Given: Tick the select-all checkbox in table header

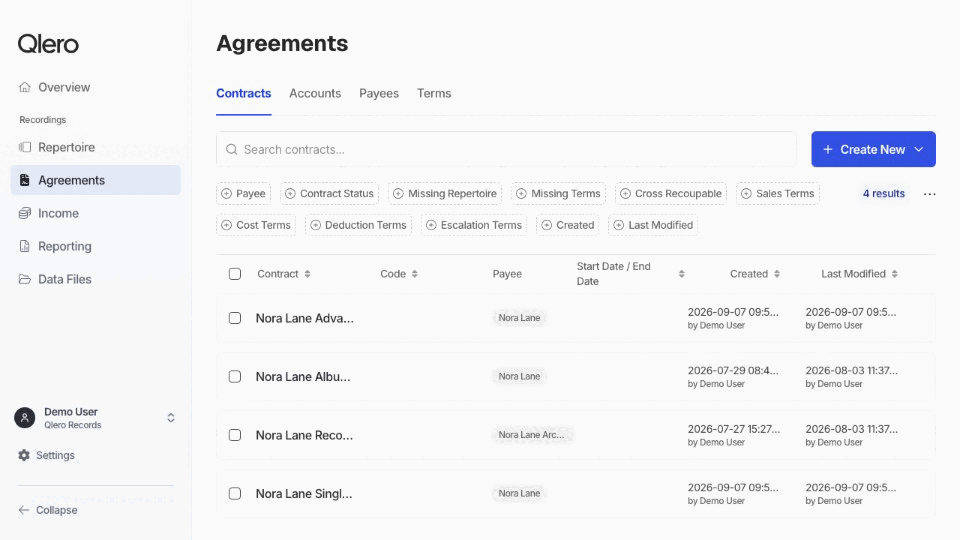Looking at the screenshot, I should [235, 274].
